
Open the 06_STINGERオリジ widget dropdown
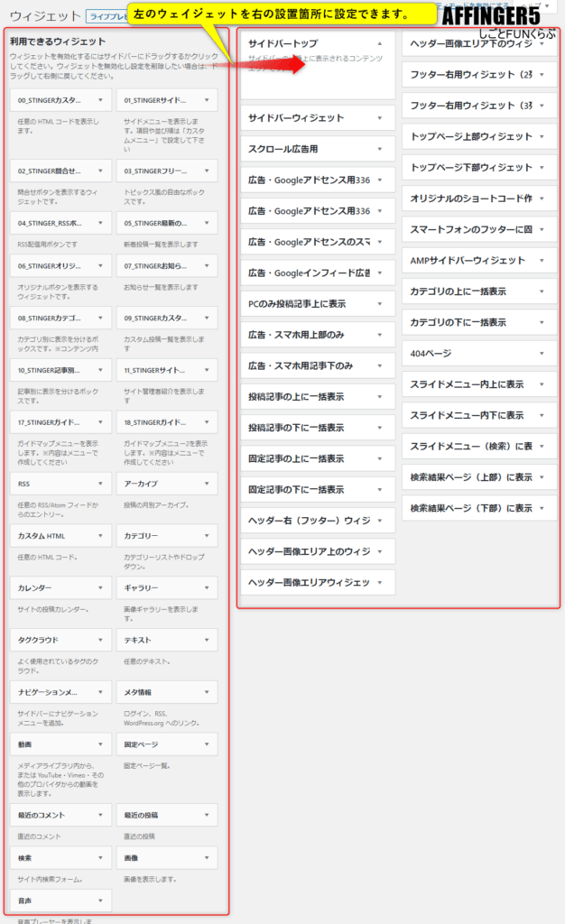101,266
